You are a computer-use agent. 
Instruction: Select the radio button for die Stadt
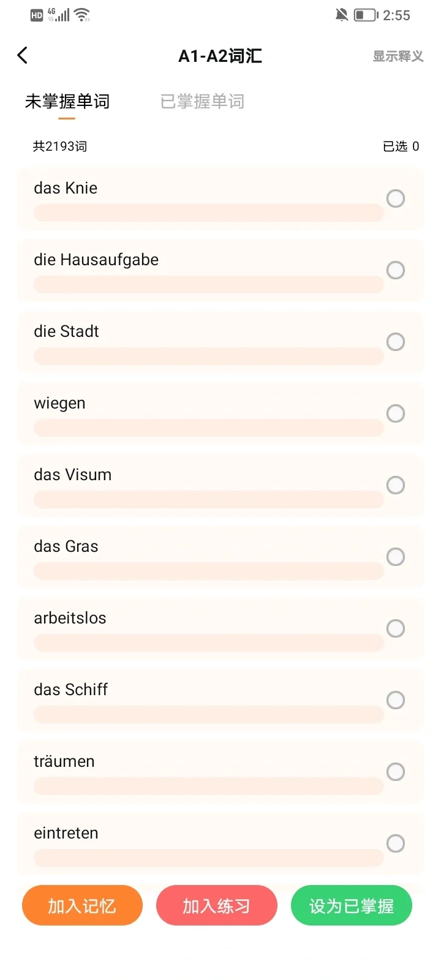(x=396, y=342)
